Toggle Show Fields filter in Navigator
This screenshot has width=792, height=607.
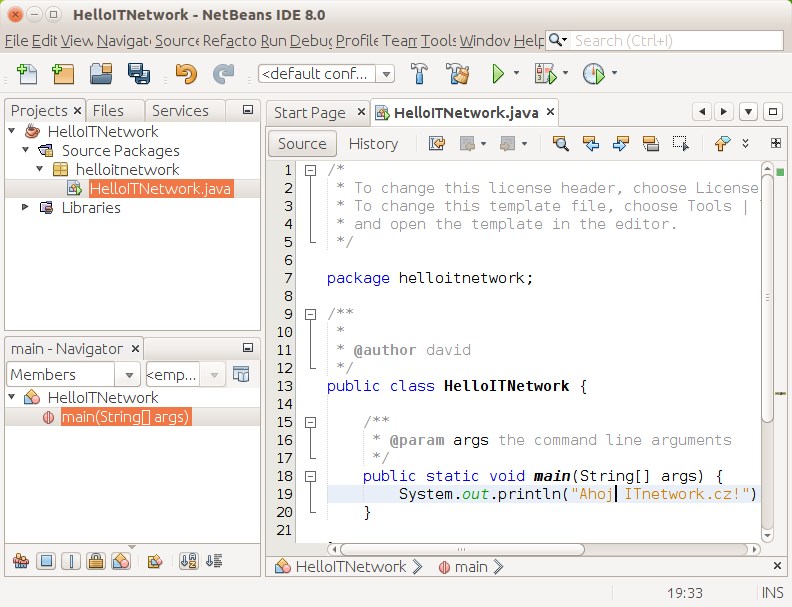pyautogui.click(x=46, y=561)
